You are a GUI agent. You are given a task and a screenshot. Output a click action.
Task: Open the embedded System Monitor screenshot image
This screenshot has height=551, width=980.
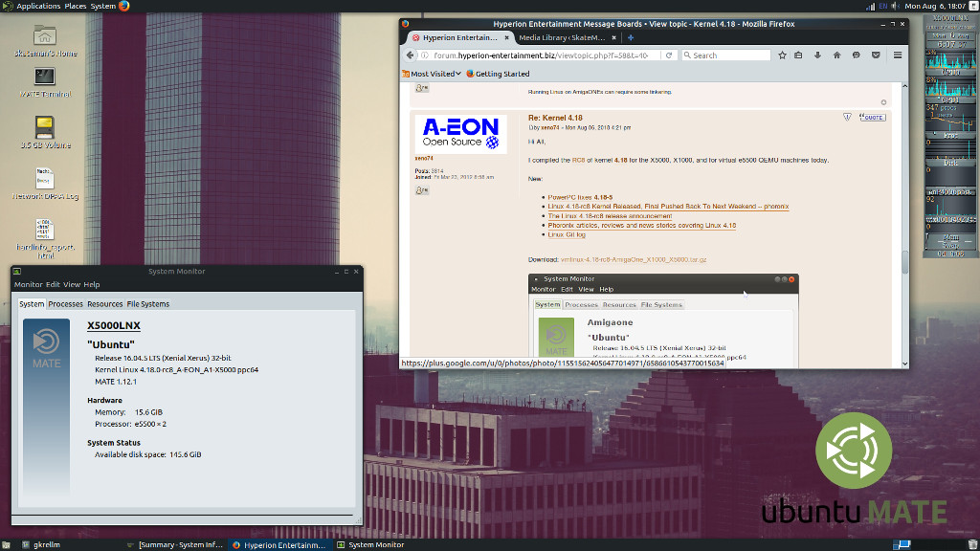[x=663, y=320]
